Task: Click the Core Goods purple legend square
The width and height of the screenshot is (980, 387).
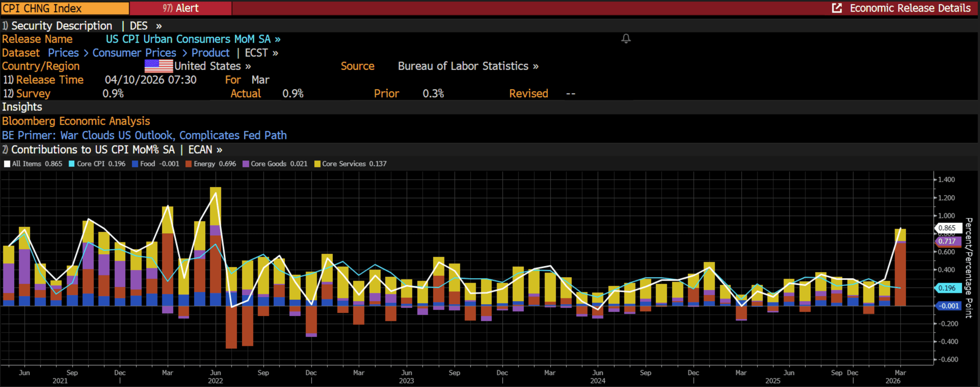Action: coord(246,164)
